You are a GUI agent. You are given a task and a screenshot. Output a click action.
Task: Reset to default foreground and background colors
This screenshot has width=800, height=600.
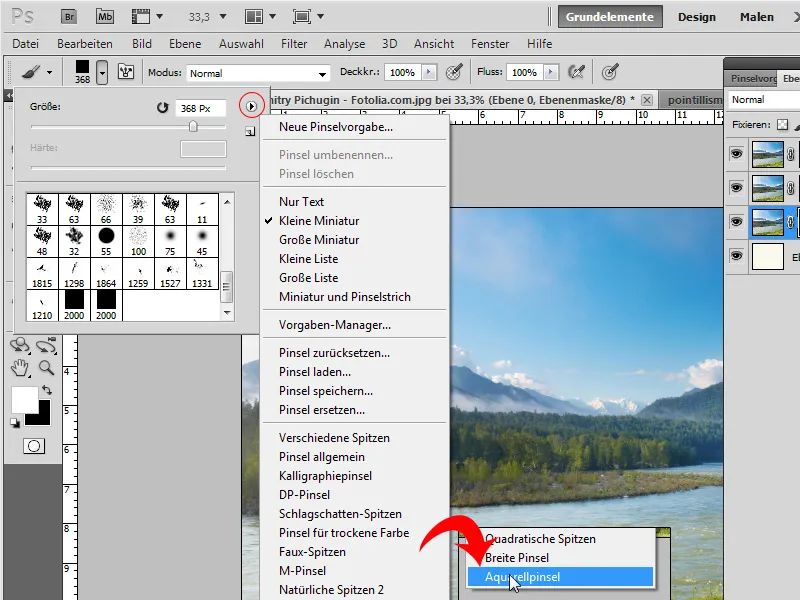coord(15,423)
